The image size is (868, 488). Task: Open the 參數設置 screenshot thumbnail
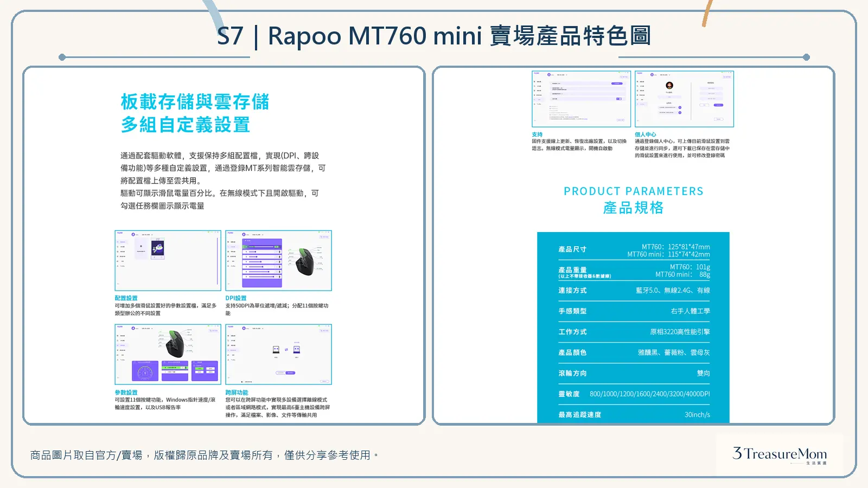point(168,355)
